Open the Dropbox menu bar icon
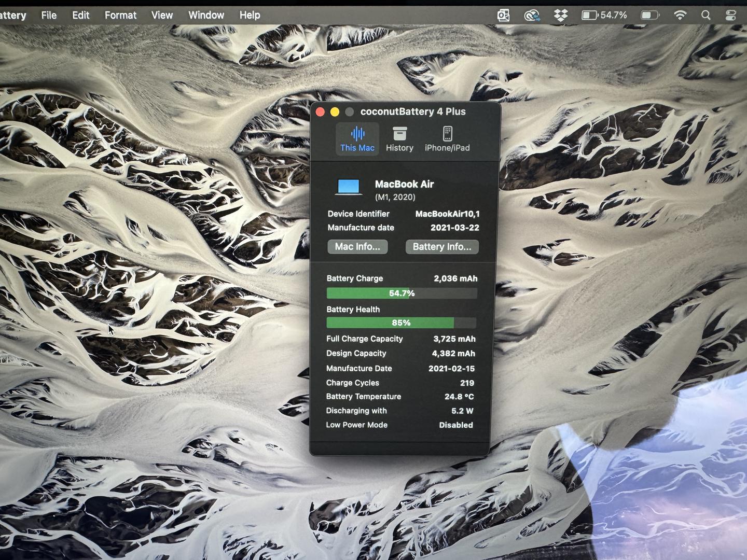747x560 pixels. pyautogui.click(x=561, y=16)
